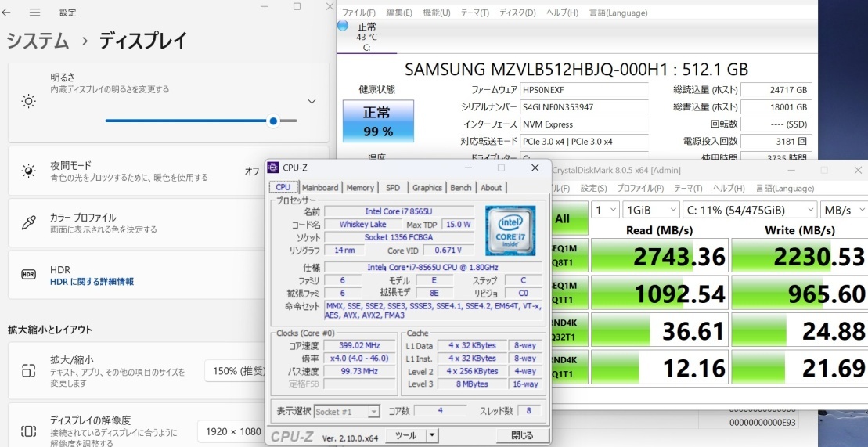Open the 編集(E) menu in CrystalDiskInfo
The image size is (868, 447).
[398, 13]
